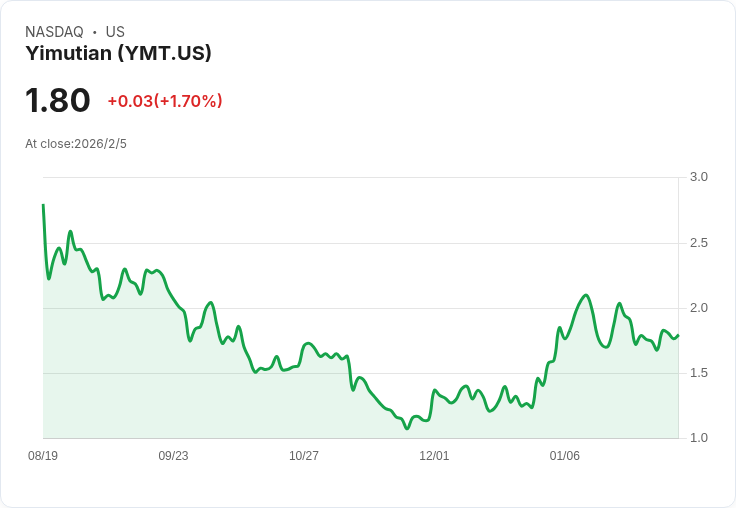Click the 09/23 date axis label
This screenshot has width=736, height=508.
tap(173, 455)
